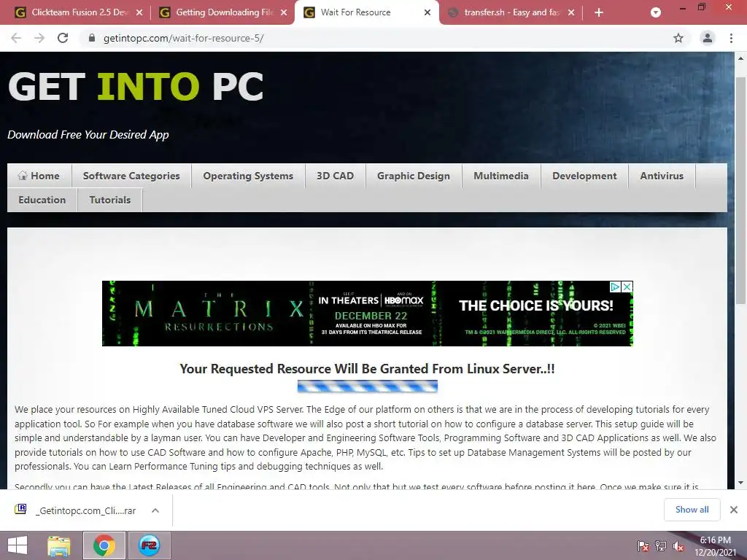Click the Show all downloads button
This screenshot has width=747, height=560.
click(692, 510)
